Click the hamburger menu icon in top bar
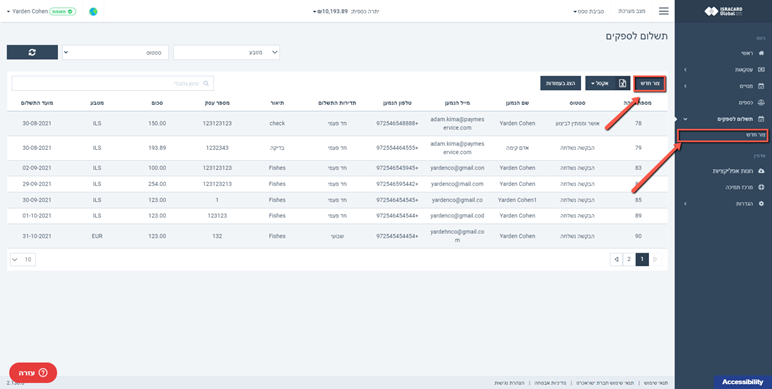This screenshot has height=389, width=772. point(664,11)
